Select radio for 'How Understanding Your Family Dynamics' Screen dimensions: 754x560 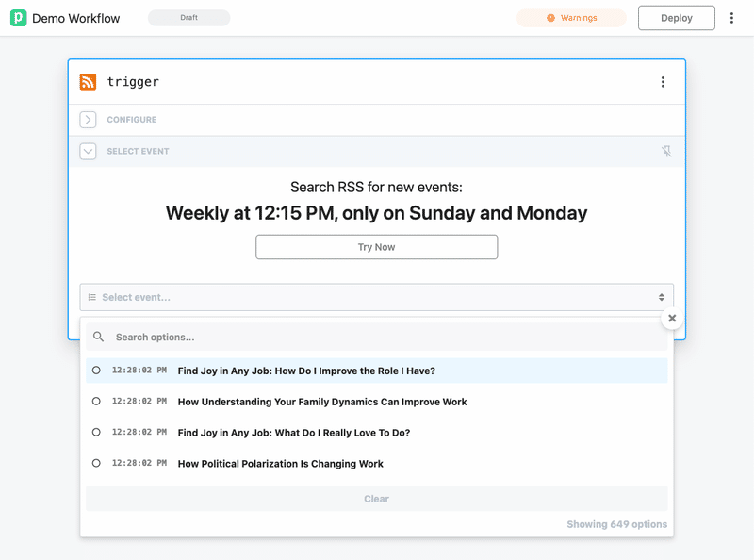point(96,402)
